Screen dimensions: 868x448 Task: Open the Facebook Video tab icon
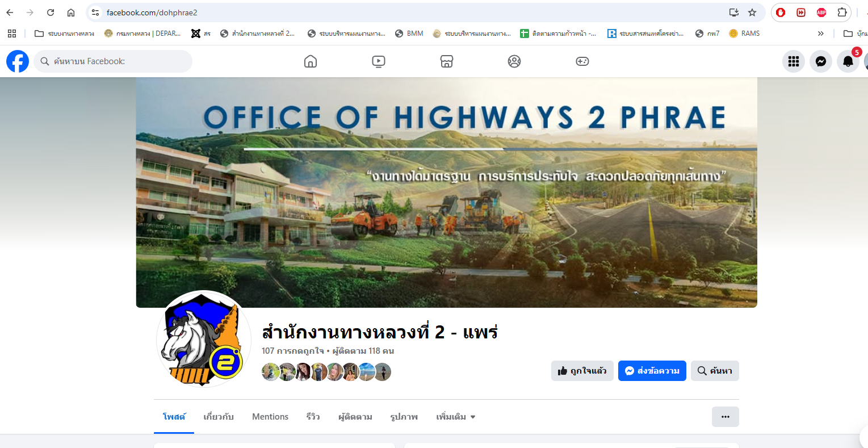click(379, 61)
